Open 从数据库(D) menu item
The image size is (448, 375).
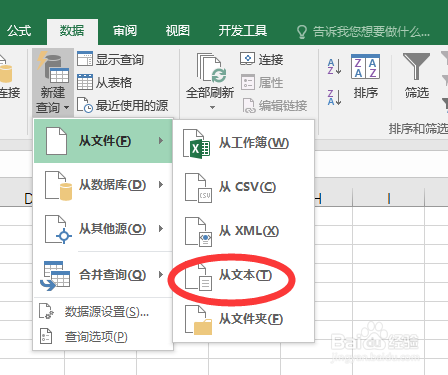(103, 185)
